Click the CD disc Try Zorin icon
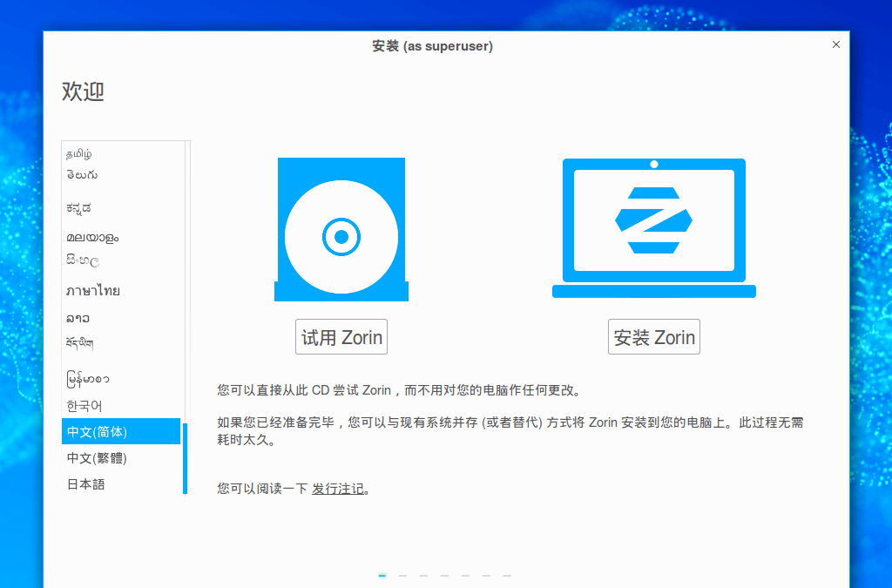This screenshot has height=588, width=892. 341,229
